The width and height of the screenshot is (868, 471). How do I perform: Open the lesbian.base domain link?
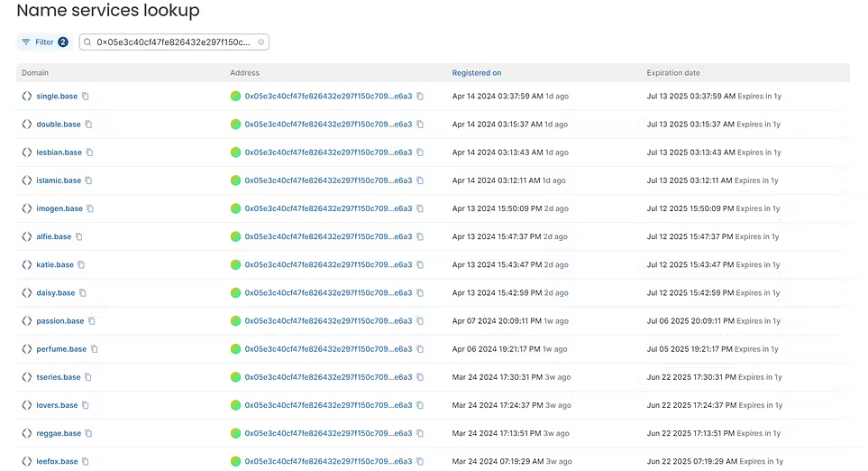pos(59,152)
